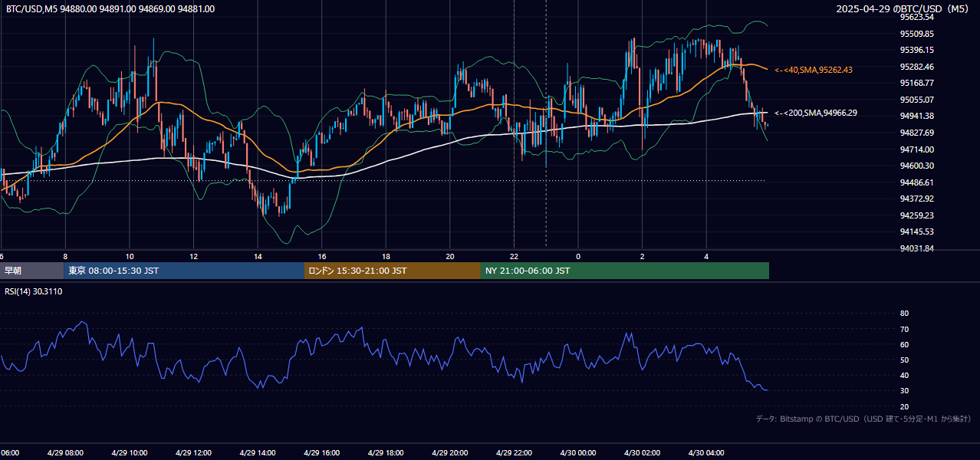Viewport: 980px width, 460px height.
Task: Click price axis value 94827.69
Action: (916, 133)
